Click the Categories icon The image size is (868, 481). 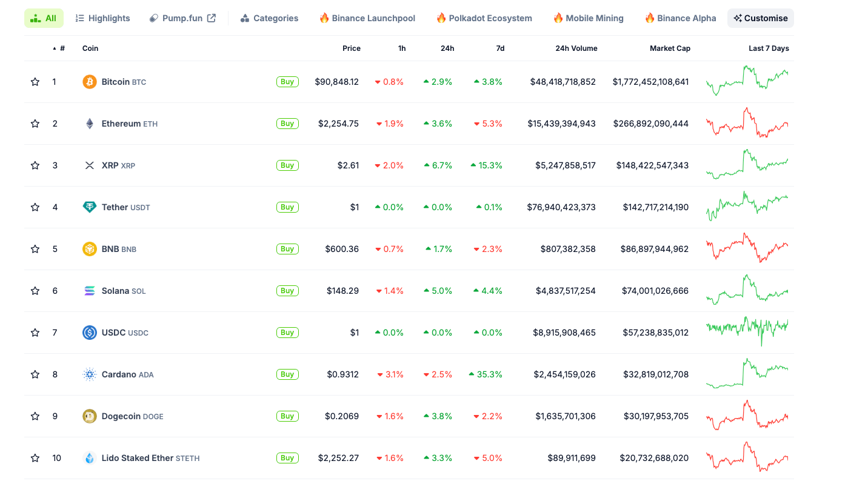[x=245, y=18]
